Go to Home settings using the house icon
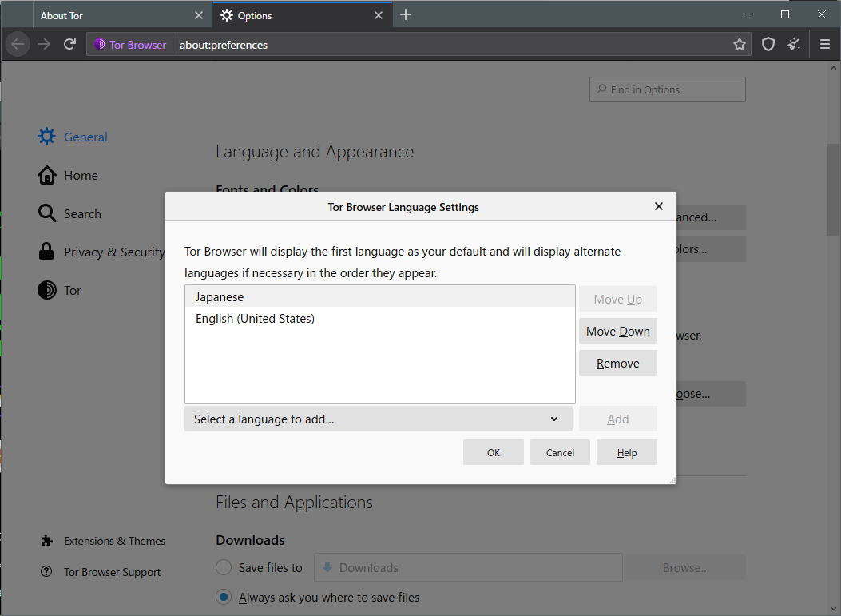The width and height of the screenshot is (841, 616). coord(48,175)
